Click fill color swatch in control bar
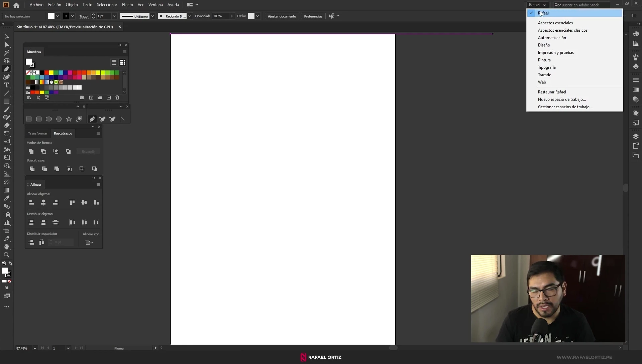The image size is (642, 364). coord(51,16)
